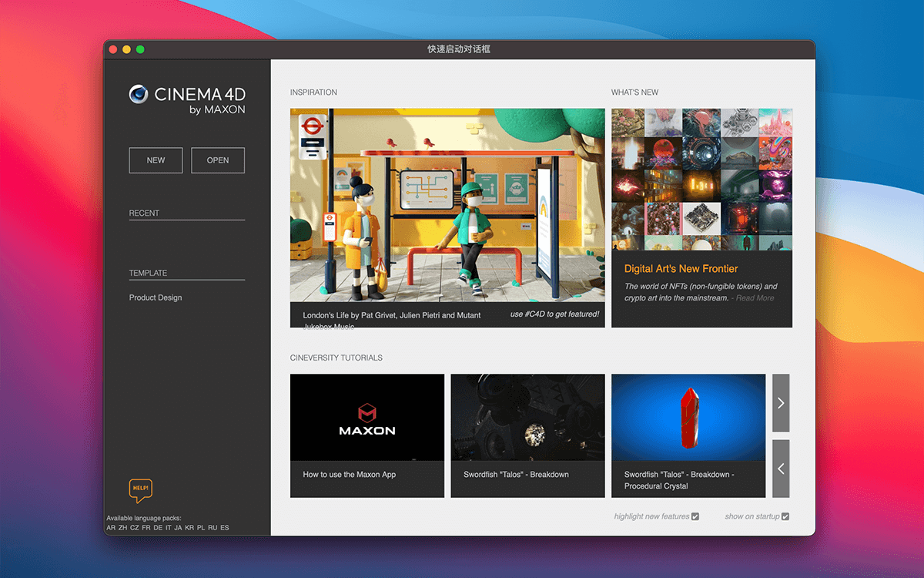
Task: Select the ZH language pack
Action: pos(122,528)
